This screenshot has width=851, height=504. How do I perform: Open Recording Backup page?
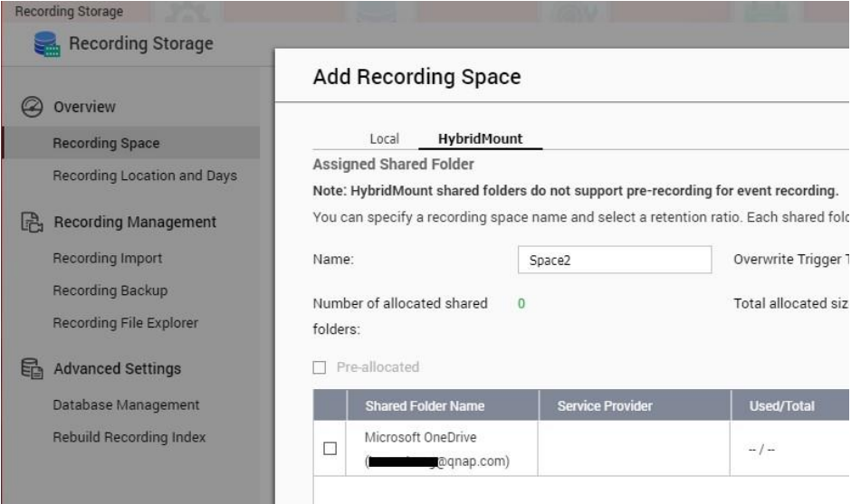(x=110, y=290)
